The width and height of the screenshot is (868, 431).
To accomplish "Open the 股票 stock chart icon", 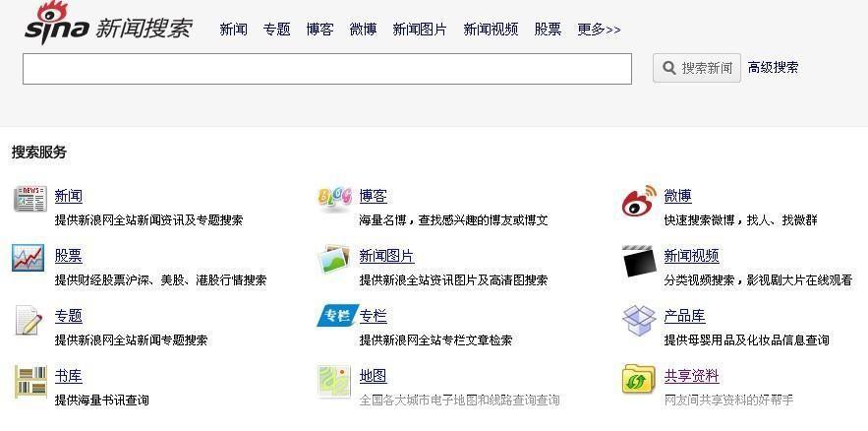I will click(29, 258).
